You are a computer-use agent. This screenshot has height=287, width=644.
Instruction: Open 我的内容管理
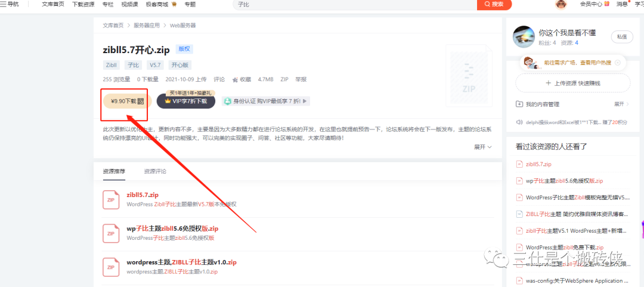pyautogui.click(x=541, y=104)
